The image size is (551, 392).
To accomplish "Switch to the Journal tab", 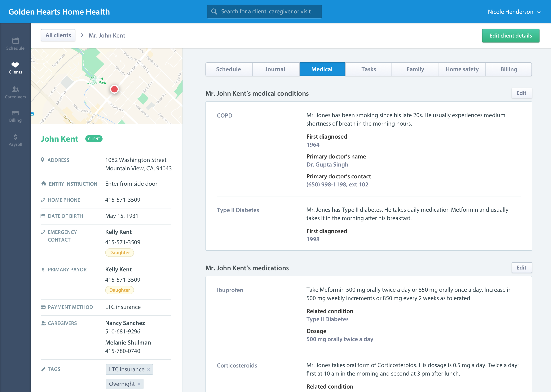I will coord(275,69).
